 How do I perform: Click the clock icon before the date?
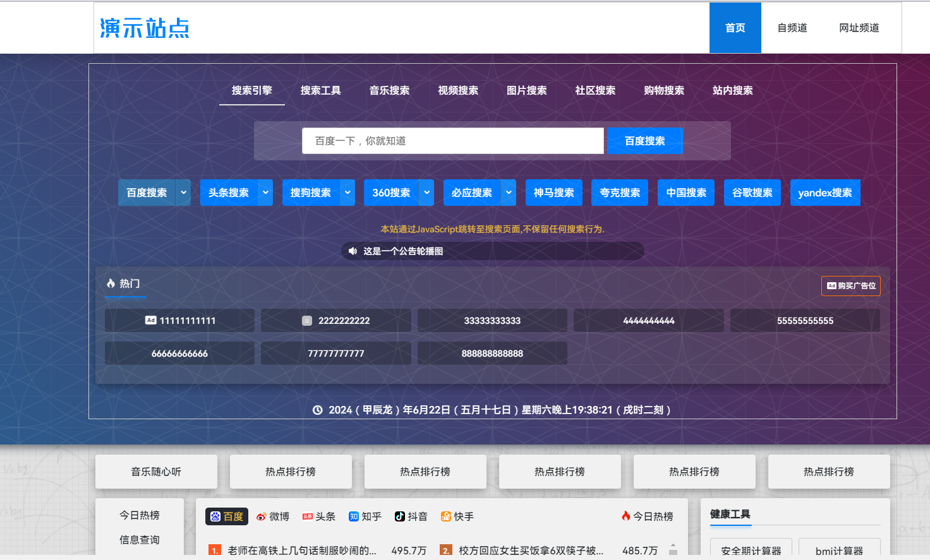click(318, 410)
